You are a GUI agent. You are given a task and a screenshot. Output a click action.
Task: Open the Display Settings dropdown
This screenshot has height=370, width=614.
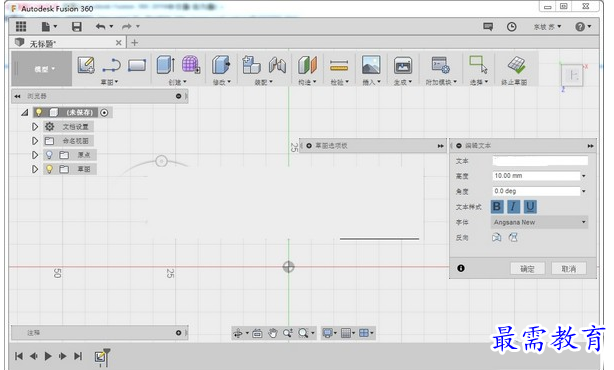pyautogui.click(x=329, y=333)
